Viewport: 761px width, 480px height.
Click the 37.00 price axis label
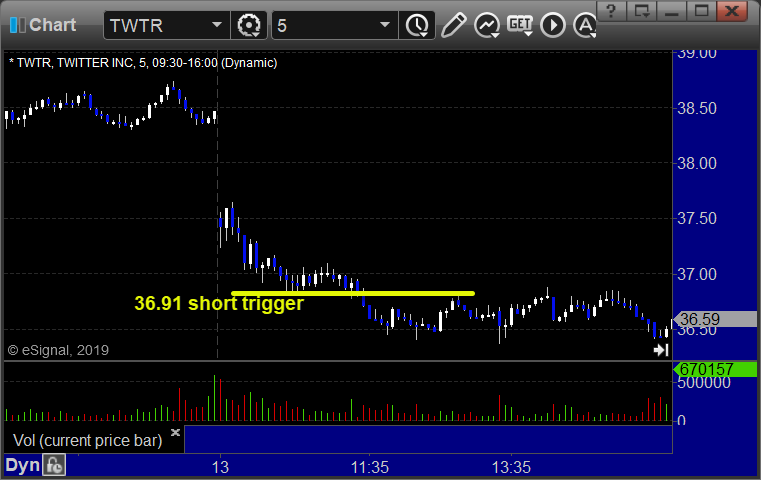[x=696, y=275]
